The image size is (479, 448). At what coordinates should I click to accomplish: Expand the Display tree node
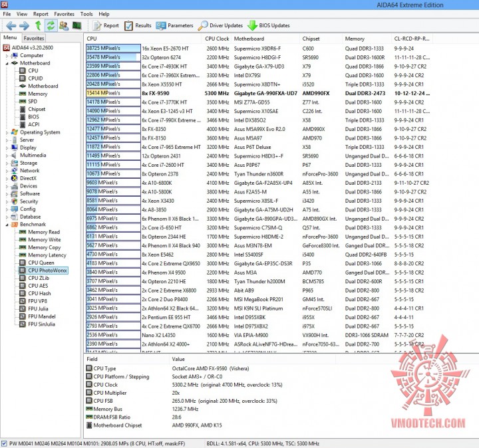click(7, 148)
